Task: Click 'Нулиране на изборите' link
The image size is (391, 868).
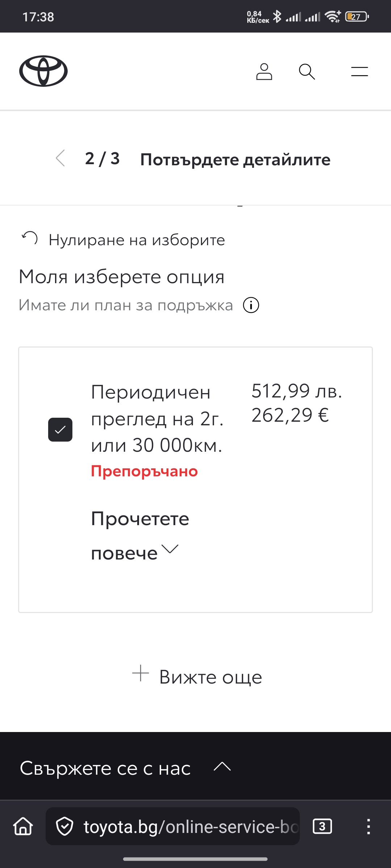Action: (136, 239)
